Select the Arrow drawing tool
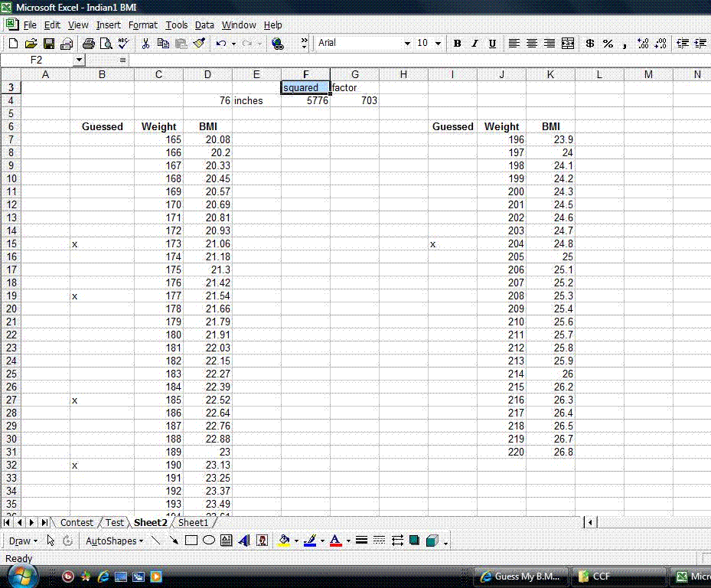 click(x=173, y=541)
